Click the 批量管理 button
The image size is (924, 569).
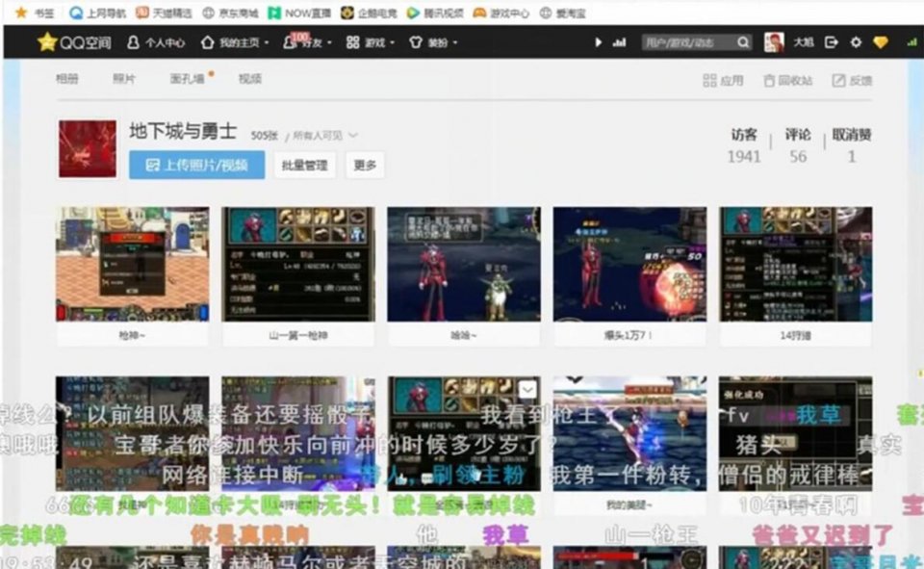(305, 165)
